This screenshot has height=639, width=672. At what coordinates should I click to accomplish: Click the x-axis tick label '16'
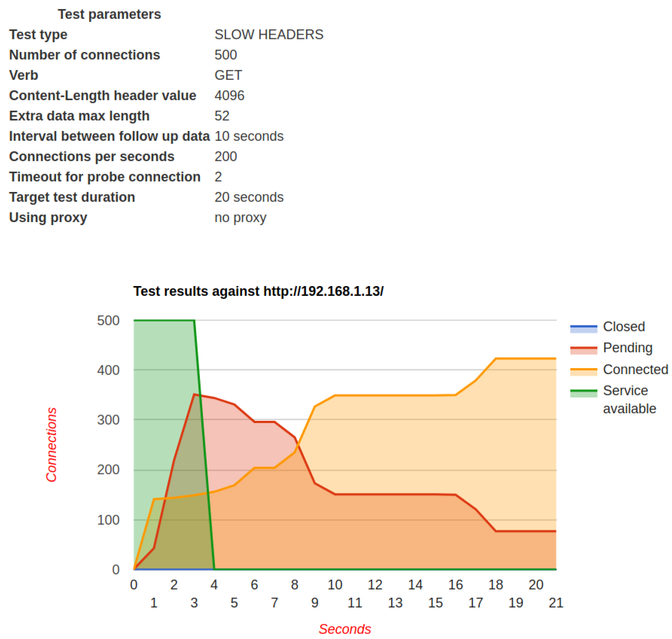(456, 585)
